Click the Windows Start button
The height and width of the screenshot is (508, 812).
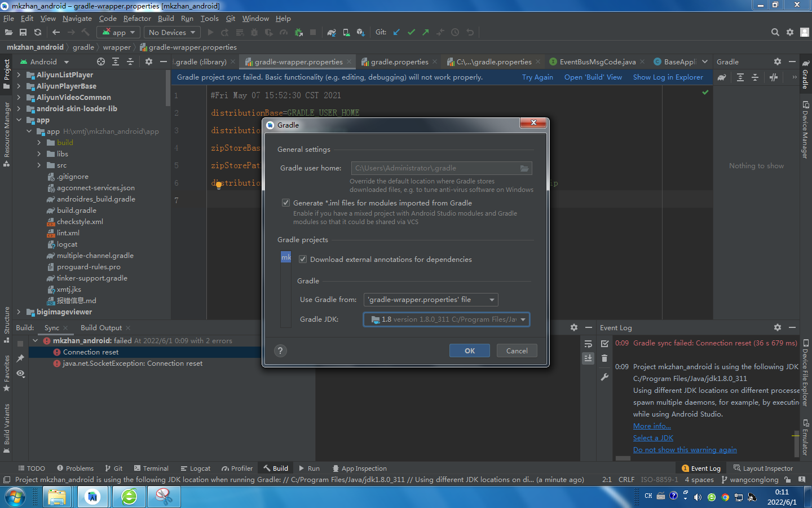coord(15,497)
